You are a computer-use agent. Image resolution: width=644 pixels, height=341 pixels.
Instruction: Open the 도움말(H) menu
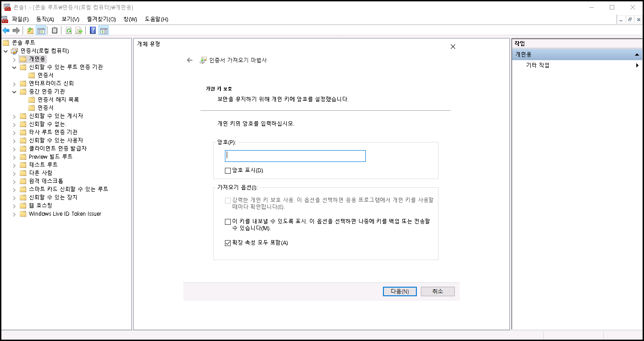point(156,19)
